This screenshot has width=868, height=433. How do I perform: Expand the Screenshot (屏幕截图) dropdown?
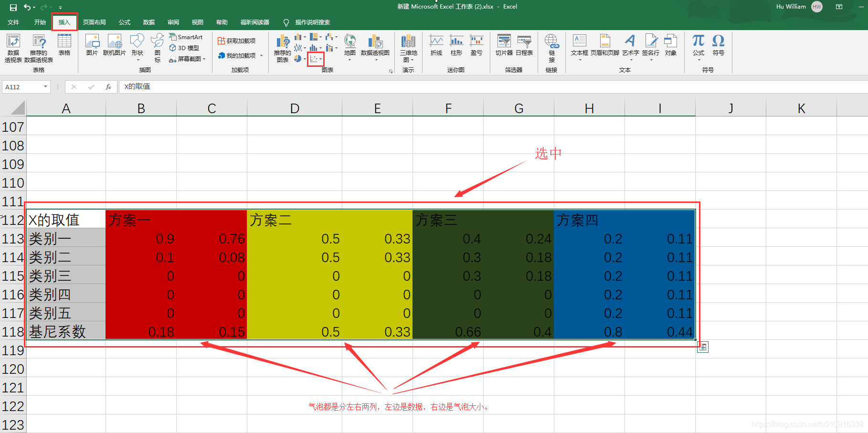(204, 59)
